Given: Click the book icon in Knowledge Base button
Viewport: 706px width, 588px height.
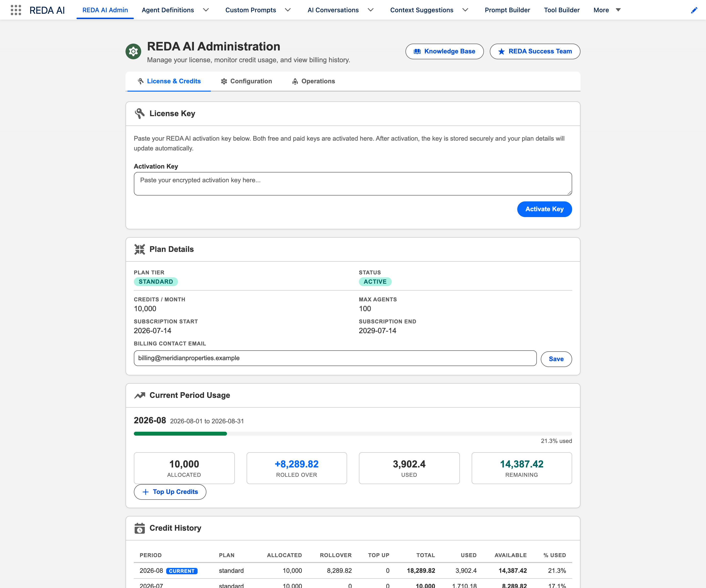Looking at the screenshot, I should [x=417, y=51].
